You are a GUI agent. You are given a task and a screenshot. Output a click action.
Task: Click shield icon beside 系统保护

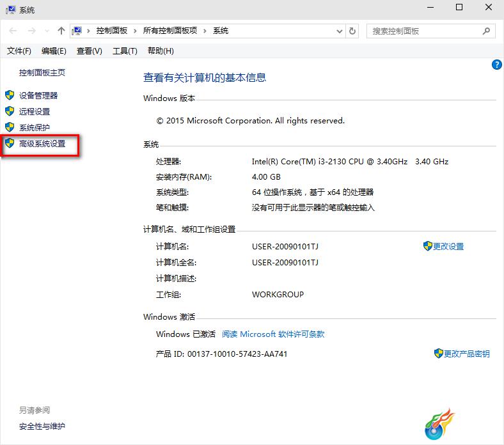point(10,127)
